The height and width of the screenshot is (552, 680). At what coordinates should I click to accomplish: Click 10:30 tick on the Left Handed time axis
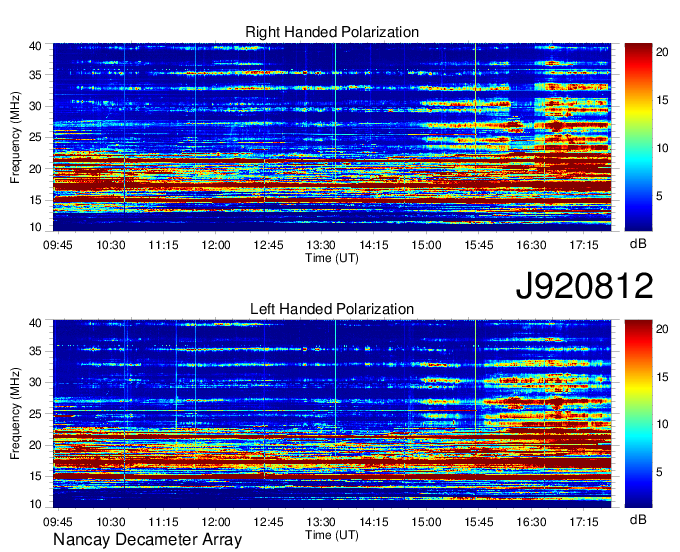pyautogui.click(x=111, y=522)
